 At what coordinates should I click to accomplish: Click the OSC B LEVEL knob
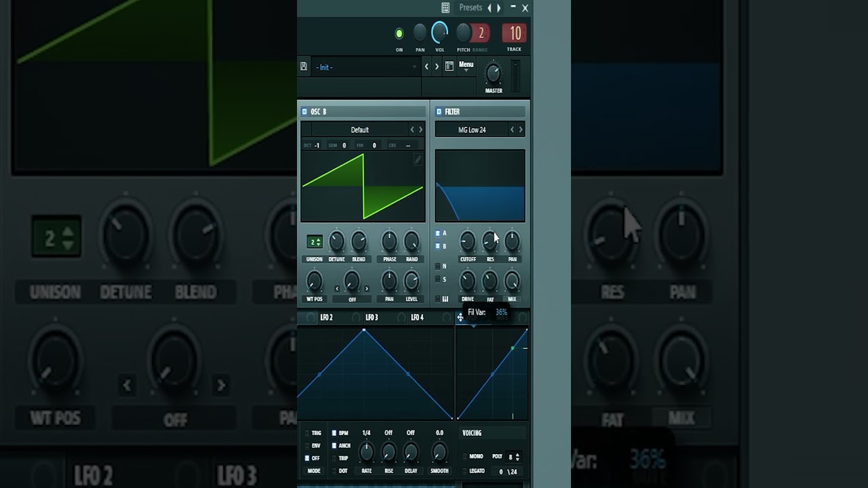click(x=412, y=281)
